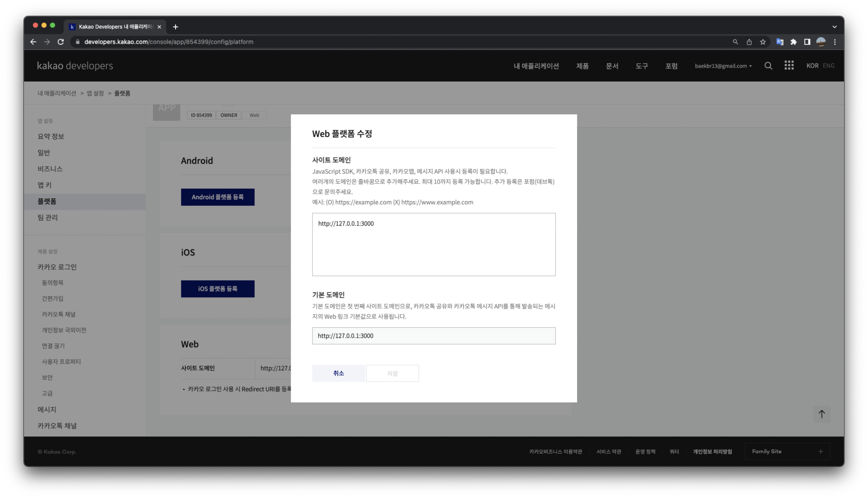This screenshot has height=498, width=868.
Task: Open the Chrome extensions puzzle icon
Action: (793, 42)
